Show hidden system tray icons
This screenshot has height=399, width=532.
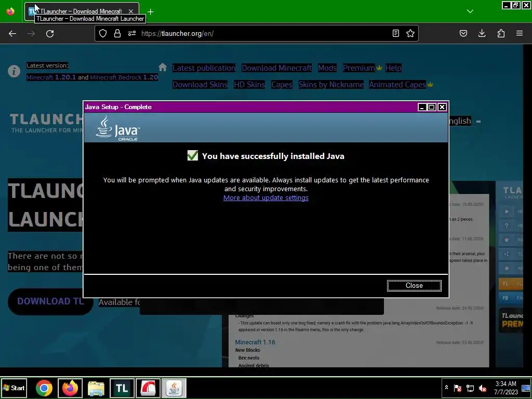coord(446,388)
